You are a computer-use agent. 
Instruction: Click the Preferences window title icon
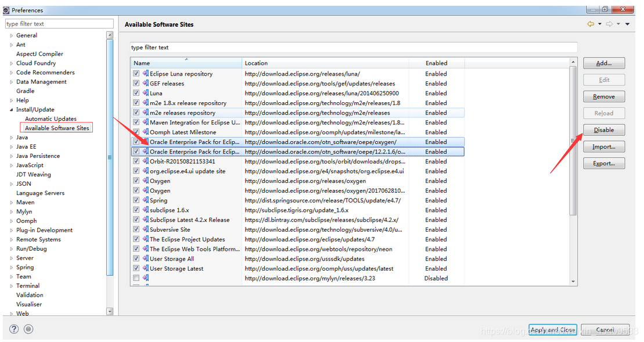click(x=6, y=10)
